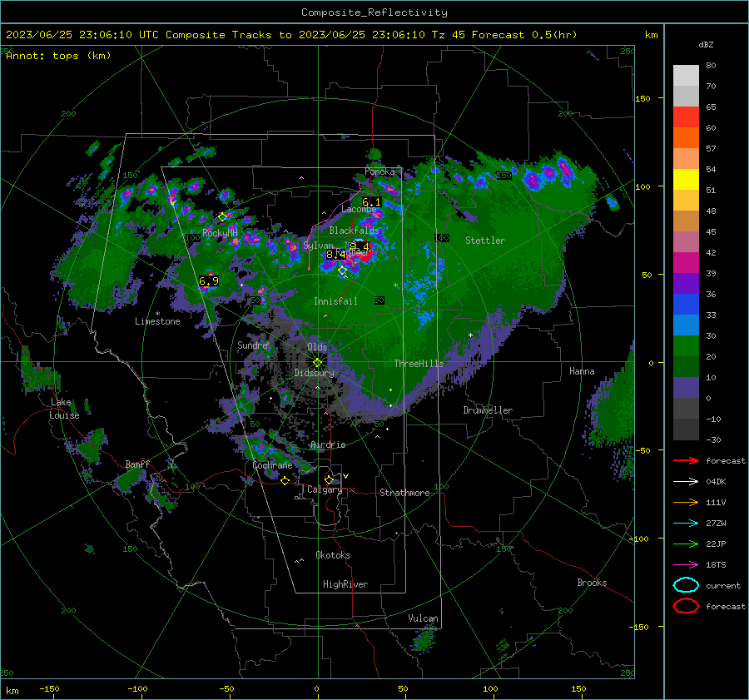The image size is (749, 700).
Task: Click the Okotoks city label
Action: pos(333,554)
